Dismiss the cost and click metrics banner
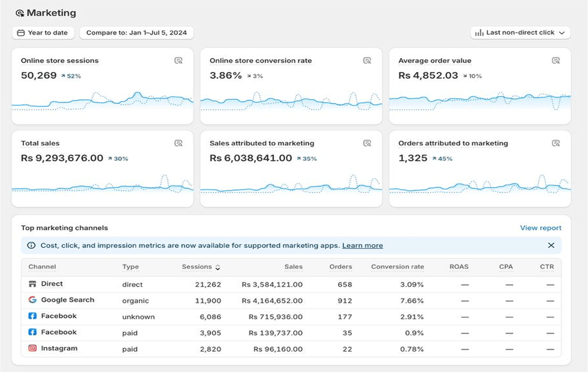 point(551,245)
